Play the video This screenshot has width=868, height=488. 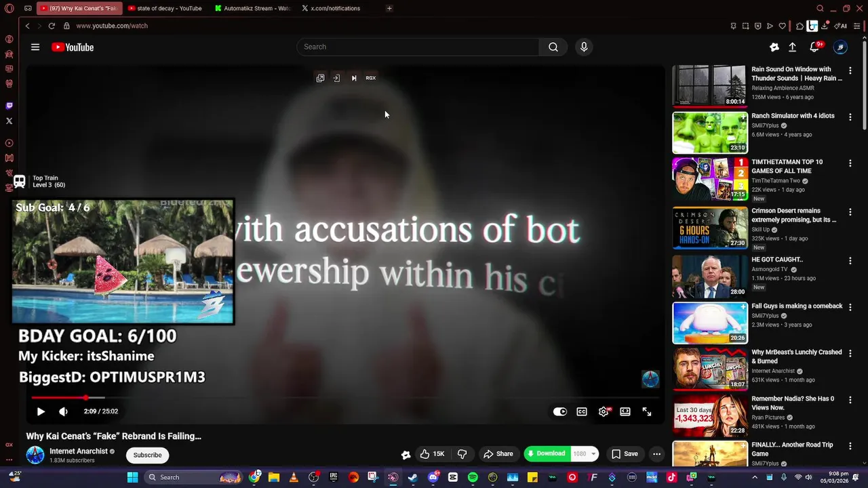[41, 411]
